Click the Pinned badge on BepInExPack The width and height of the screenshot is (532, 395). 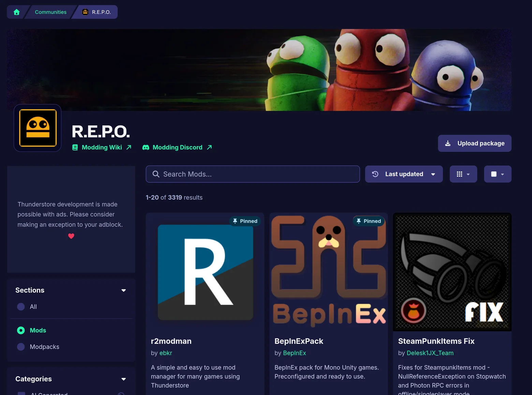[369, 221]
